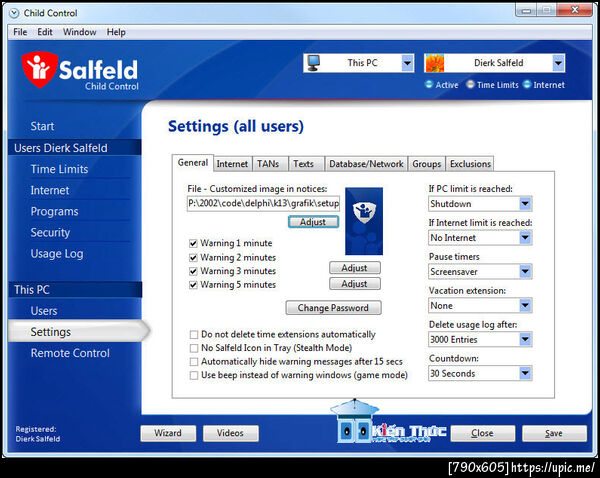600x478 pixels.
Task: Switch to the TANs tab
Action: tap(268, 164)
